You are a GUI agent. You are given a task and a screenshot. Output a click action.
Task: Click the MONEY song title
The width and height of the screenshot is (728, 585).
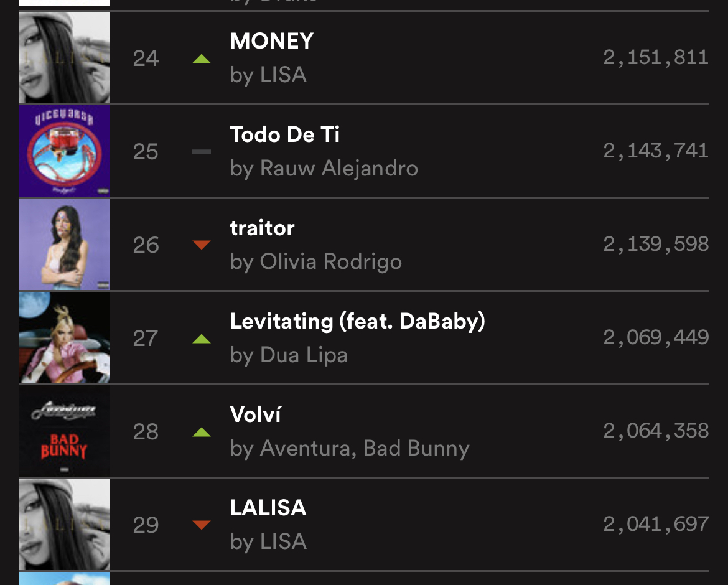tap(272, 41)
